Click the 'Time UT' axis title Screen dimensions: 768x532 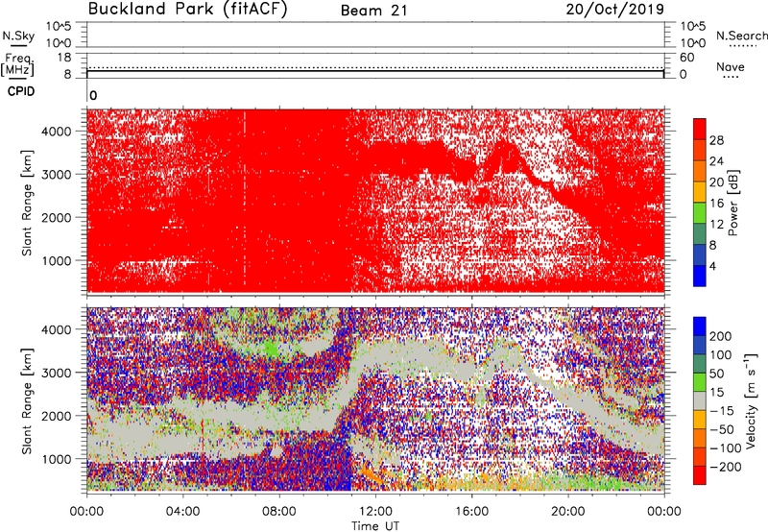(x=375, y=526)
